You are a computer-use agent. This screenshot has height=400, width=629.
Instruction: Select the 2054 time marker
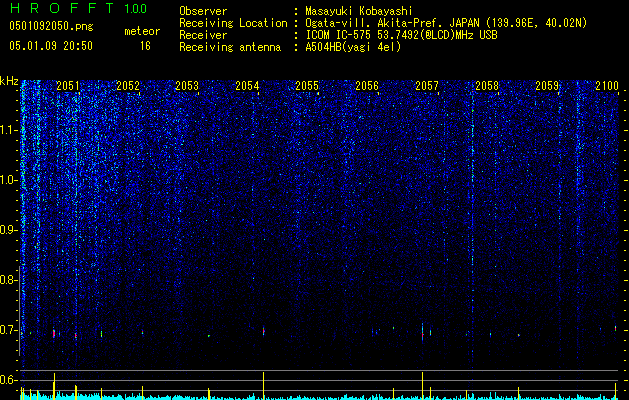pos(247,86)
